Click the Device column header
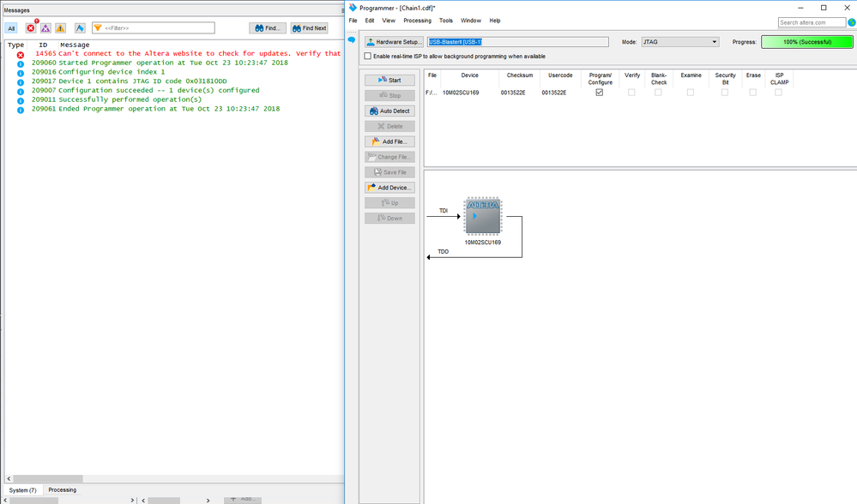This screenshot has height=504, width=857. coord(469,75)
